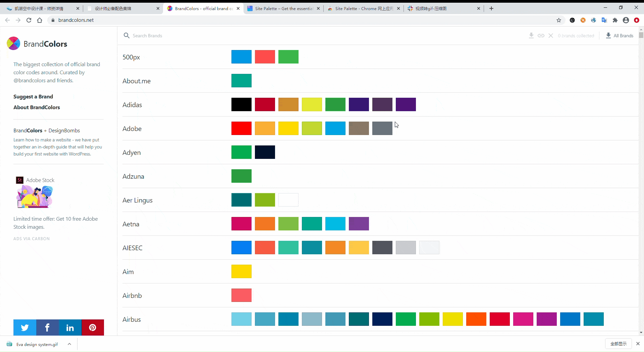The image size is (644, 352).
Task: Go back in browser history
Action: [x=7, y=20]
